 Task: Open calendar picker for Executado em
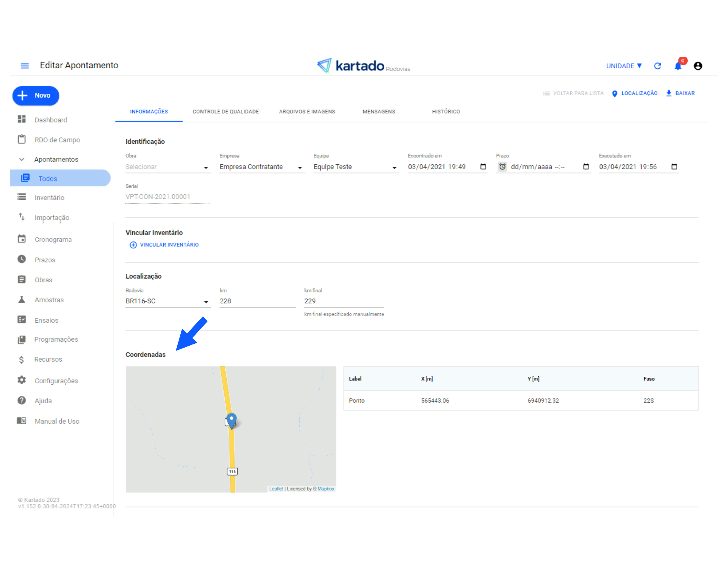coord(674,167)
